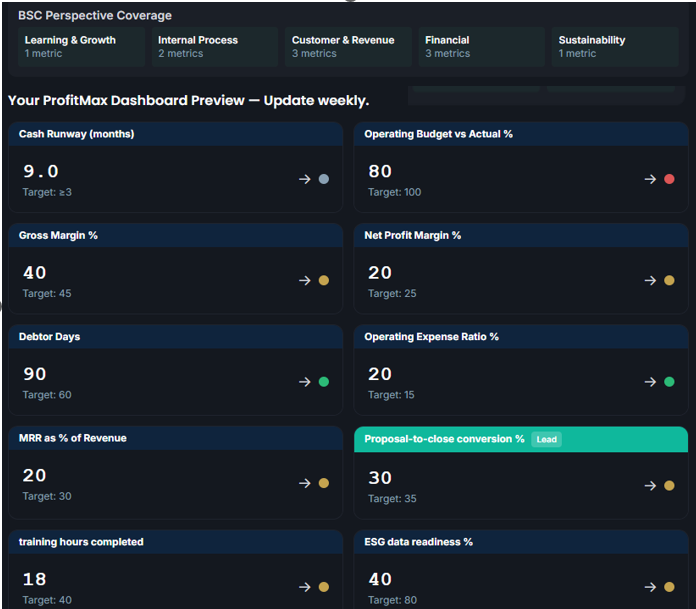
Task: Click the 'Target: 35' text
Action: click(392, 498)
